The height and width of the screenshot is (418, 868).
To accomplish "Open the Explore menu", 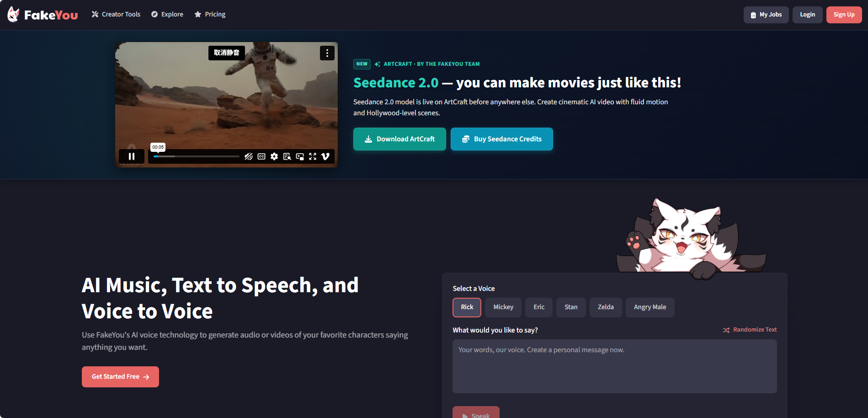I will (167, 15).
